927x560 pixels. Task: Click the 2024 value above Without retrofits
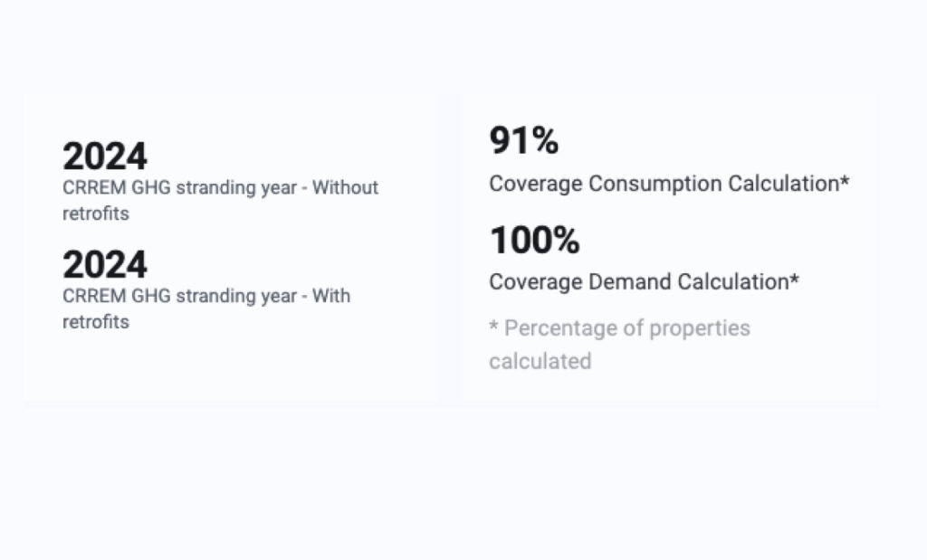click(x=105, y=157)
